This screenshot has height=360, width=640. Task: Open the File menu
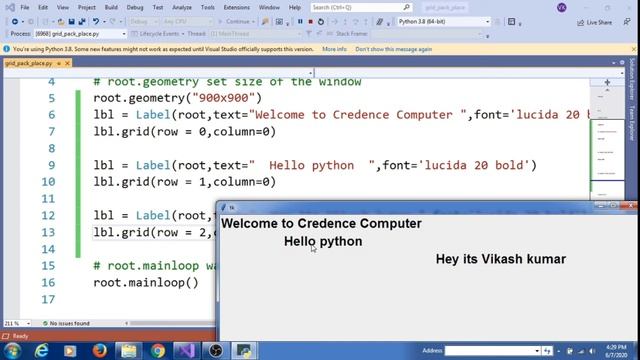tap(24, 7)
